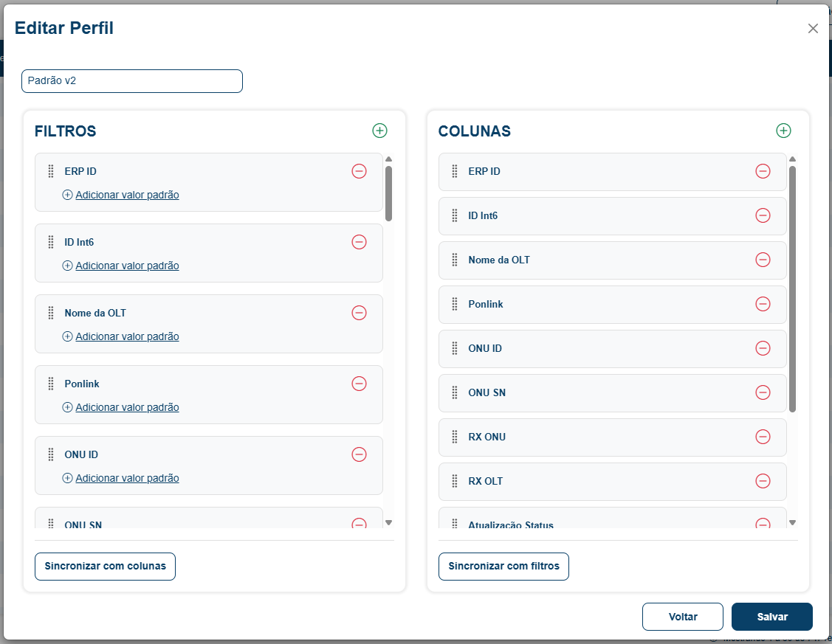Viewport: 832px width, 644px height.
Task: Grab the drag handle of Nome da OLT column
Action: click(x=455, y=260)
